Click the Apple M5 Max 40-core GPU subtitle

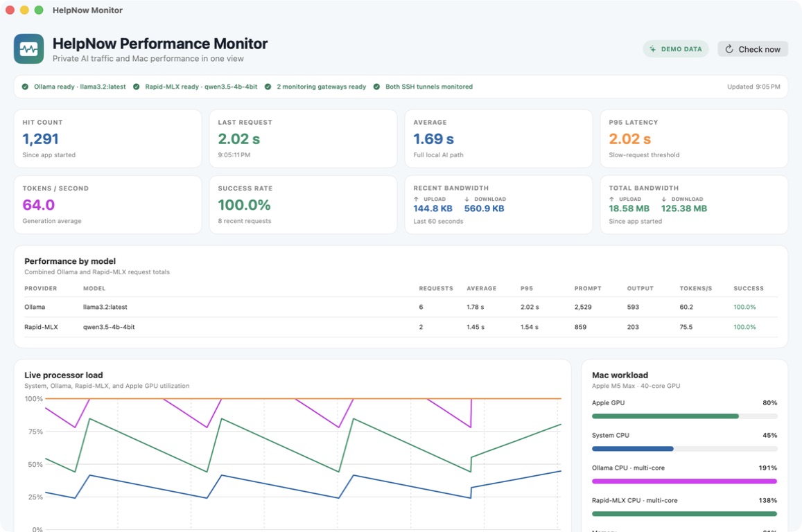[636, 386]
